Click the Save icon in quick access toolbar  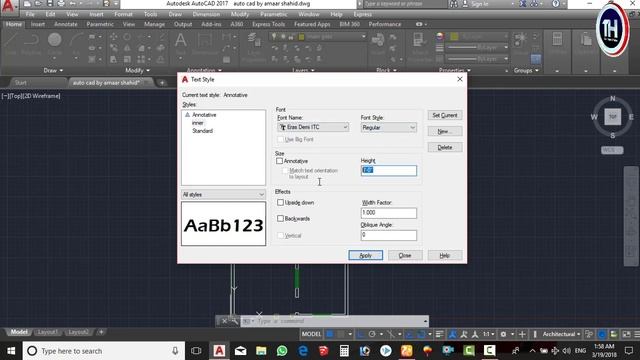click(x=50, y=4)
